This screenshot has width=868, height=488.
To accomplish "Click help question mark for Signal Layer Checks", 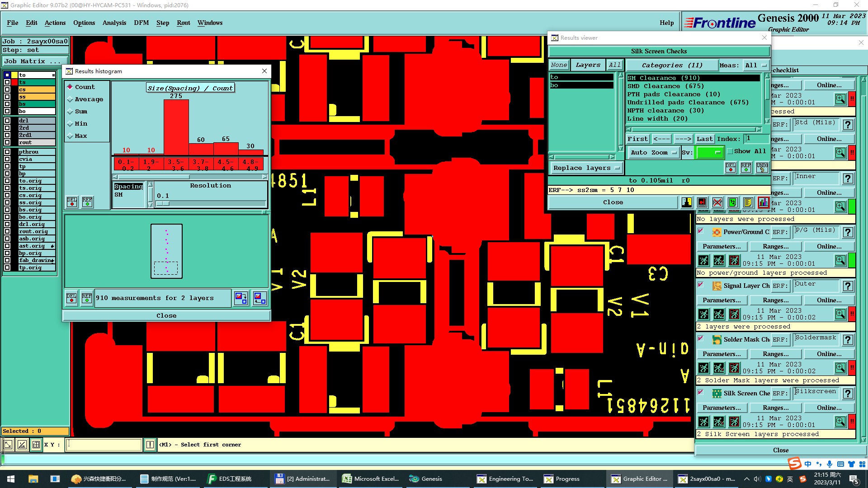I will tap(848, 286).
